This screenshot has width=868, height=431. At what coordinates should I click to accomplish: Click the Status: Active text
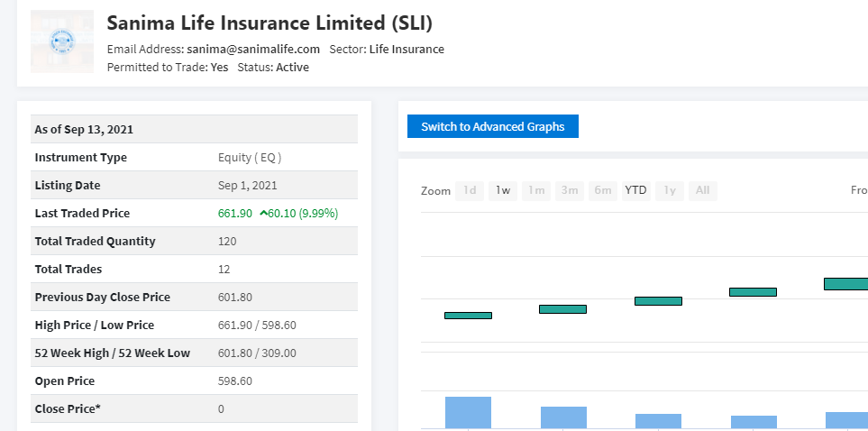point(273,67)
